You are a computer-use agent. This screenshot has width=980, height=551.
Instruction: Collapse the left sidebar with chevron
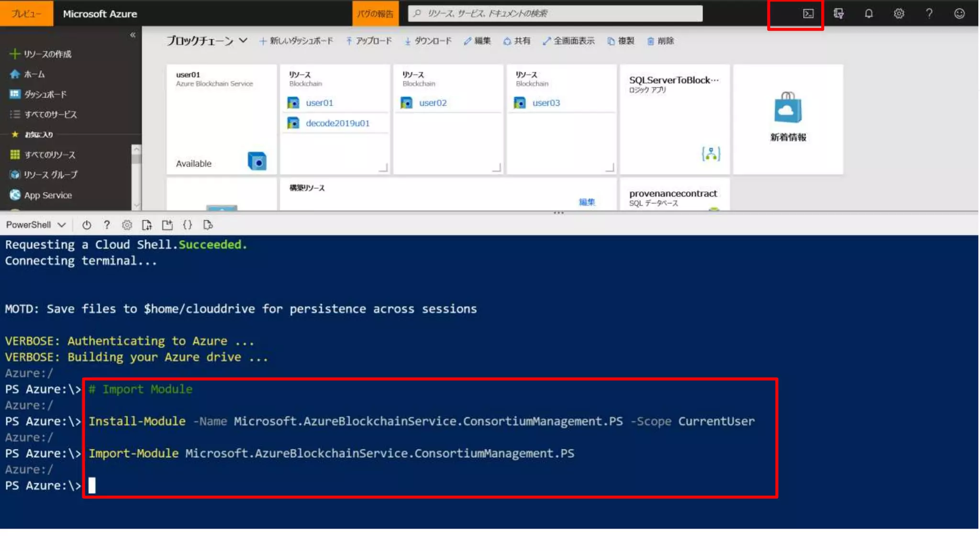[x=133, y=35]
